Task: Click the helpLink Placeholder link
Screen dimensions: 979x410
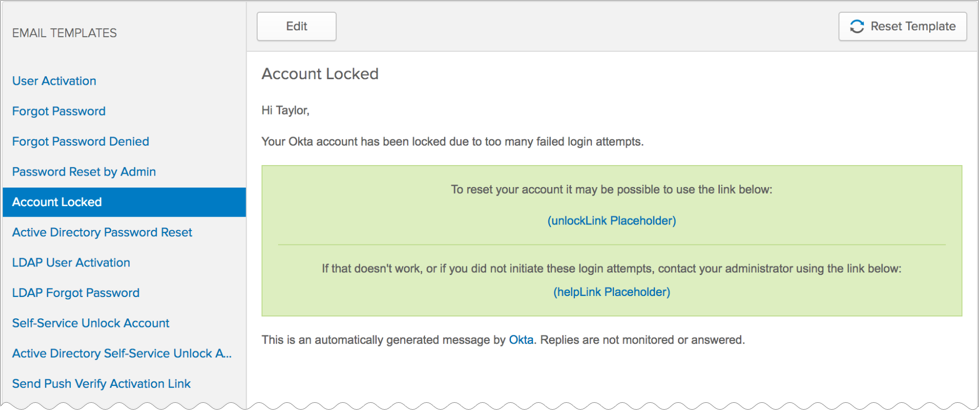Action: (612, 291)
